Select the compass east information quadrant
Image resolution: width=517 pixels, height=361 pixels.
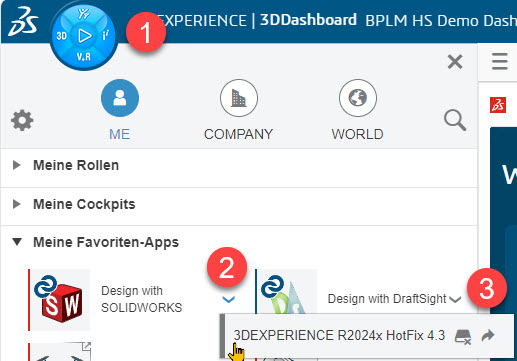[106, 35]
